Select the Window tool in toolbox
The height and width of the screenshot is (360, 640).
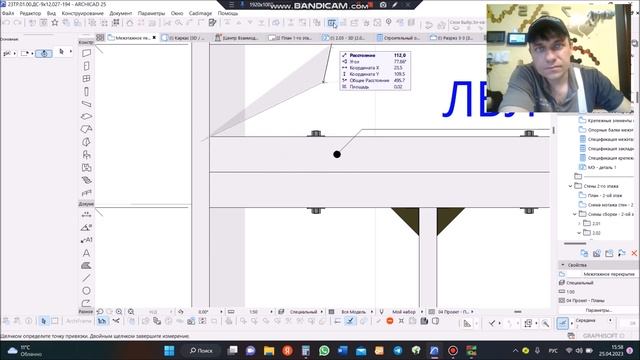point(86,79)
